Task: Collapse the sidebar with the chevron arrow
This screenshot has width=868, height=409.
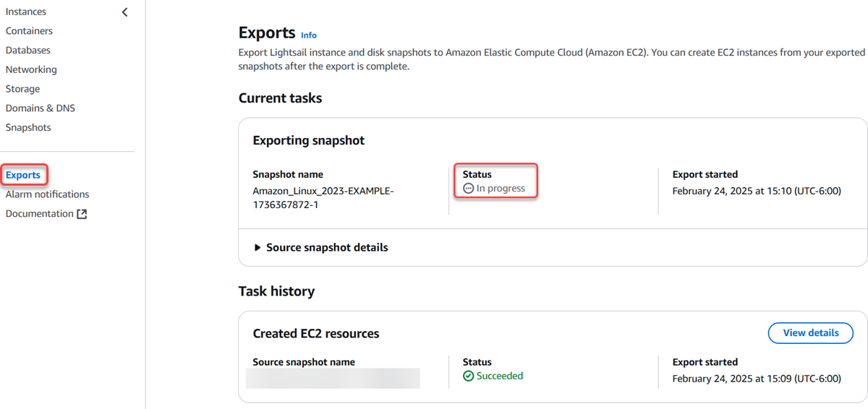Action: pyautogui.click(x=125, y=12)
